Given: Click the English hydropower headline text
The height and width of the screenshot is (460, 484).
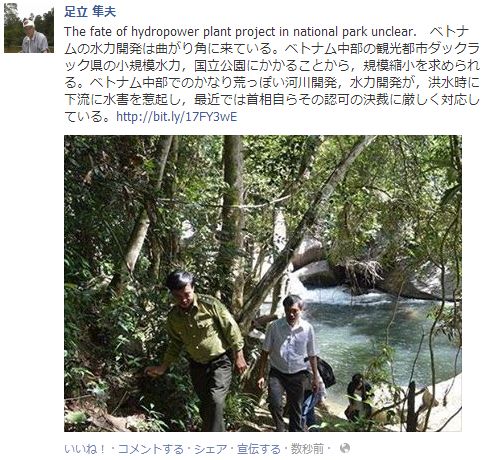Looking at the screenshot, I should click(240, 32).
